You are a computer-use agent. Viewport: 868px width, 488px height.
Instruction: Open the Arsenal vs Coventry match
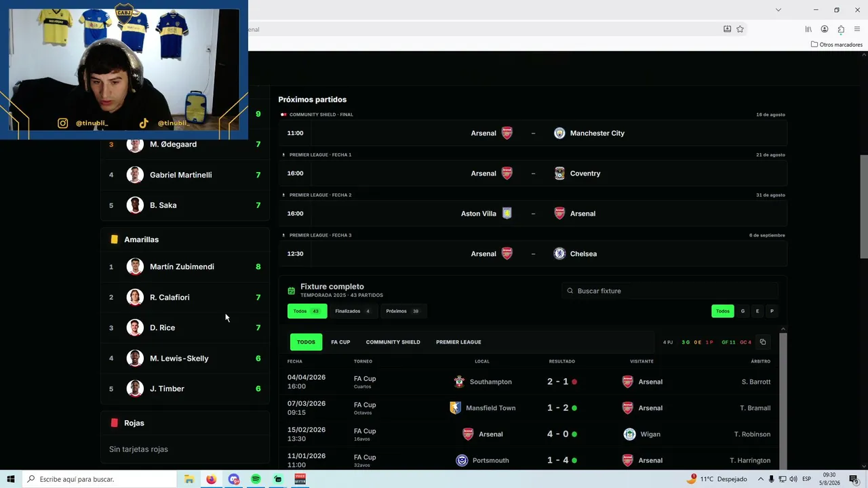(x=533, y=174)
